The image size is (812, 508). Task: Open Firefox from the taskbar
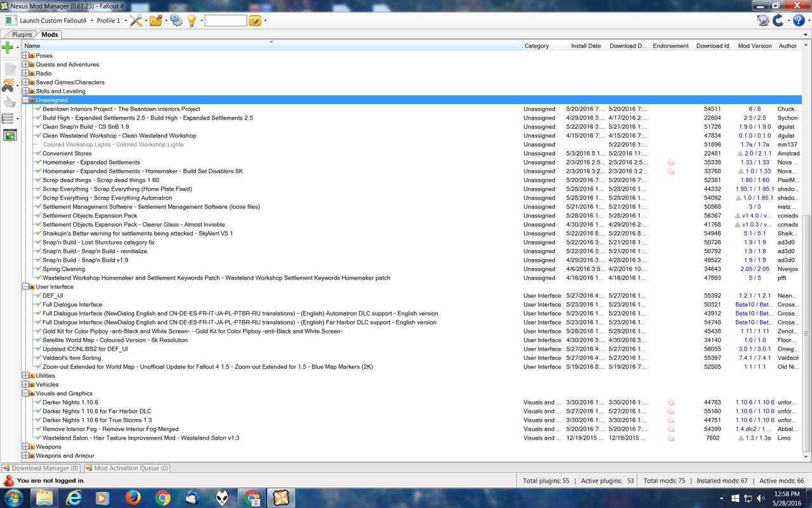[133, 498]
